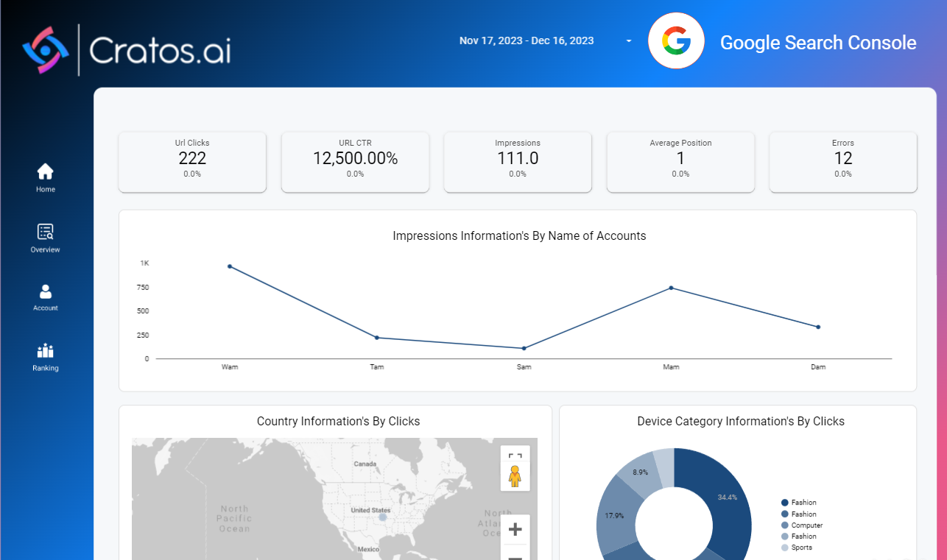This screenshot has height=560, width=947.
Task: Click the Overview label in sidebar
Action: [x=46, y=250]
